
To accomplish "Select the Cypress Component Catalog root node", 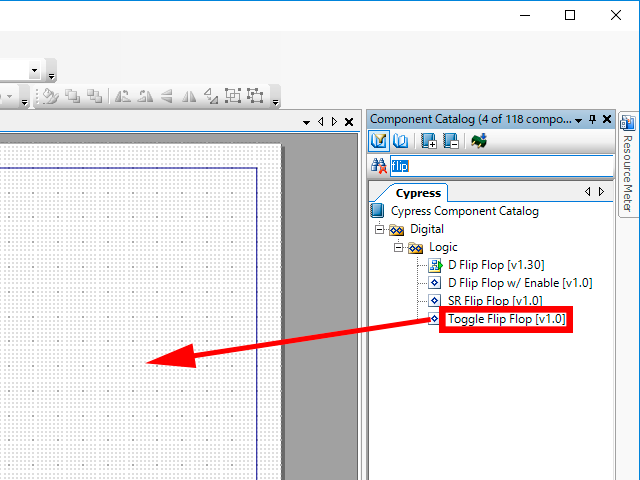I will (x=464, y=211).
